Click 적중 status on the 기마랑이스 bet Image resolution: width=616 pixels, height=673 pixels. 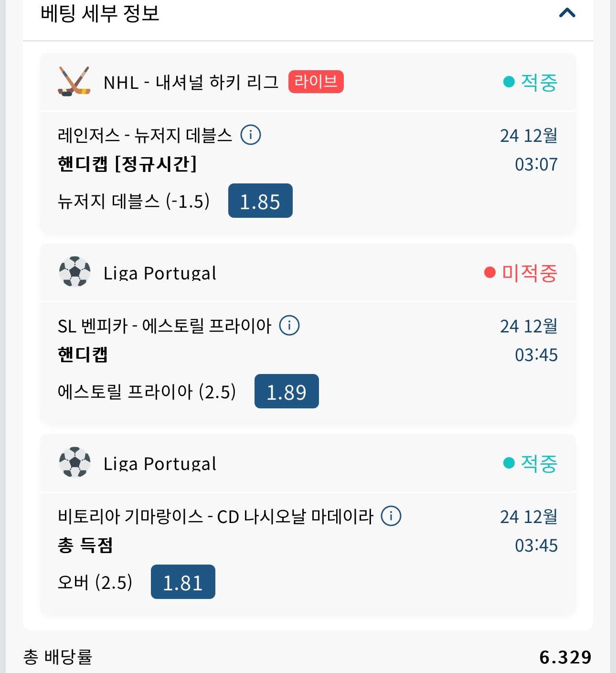[x=531, y=463]
